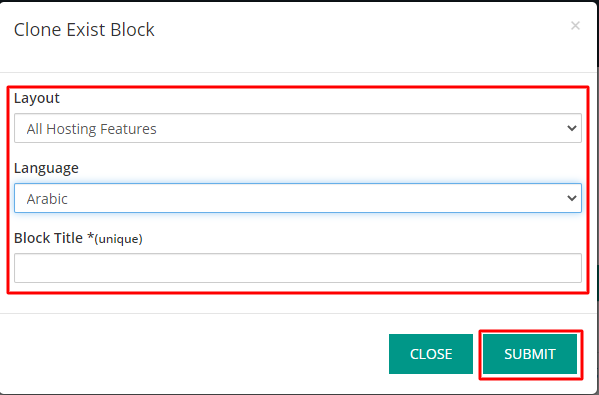Open the Language combo box

[298, 198]
